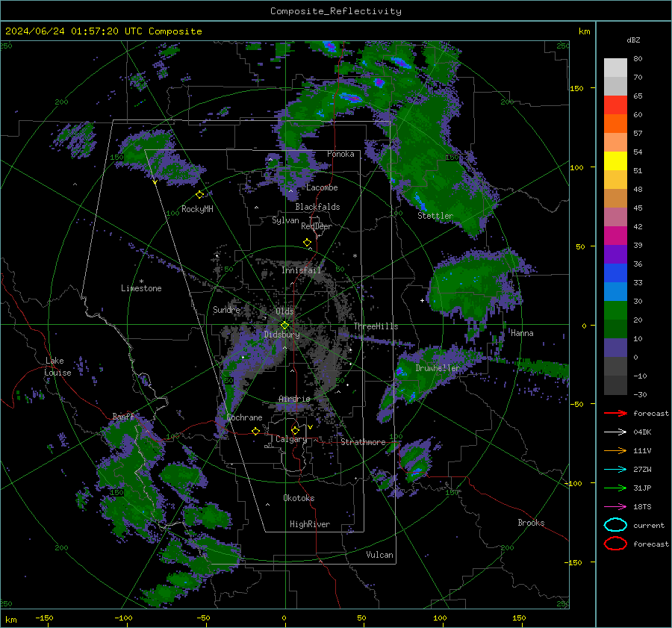Click the Vulcan label
The height and width of the screenshot is (628, 672).
(379, 555)
